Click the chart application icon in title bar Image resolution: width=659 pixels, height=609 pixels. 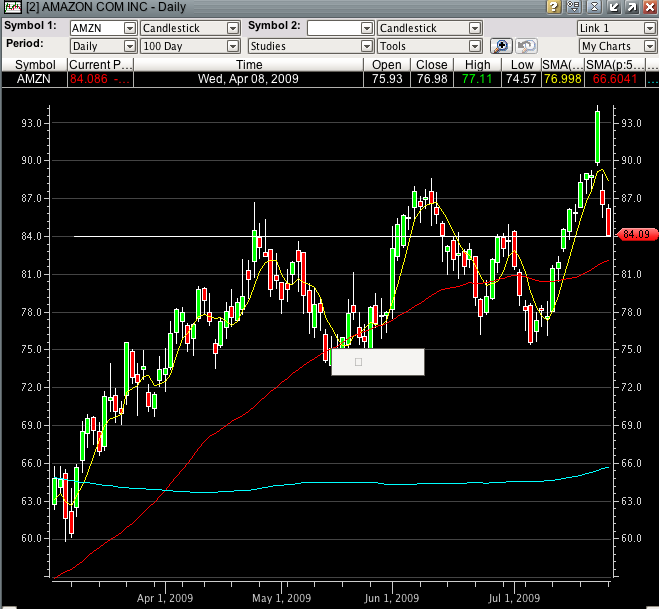11,8
